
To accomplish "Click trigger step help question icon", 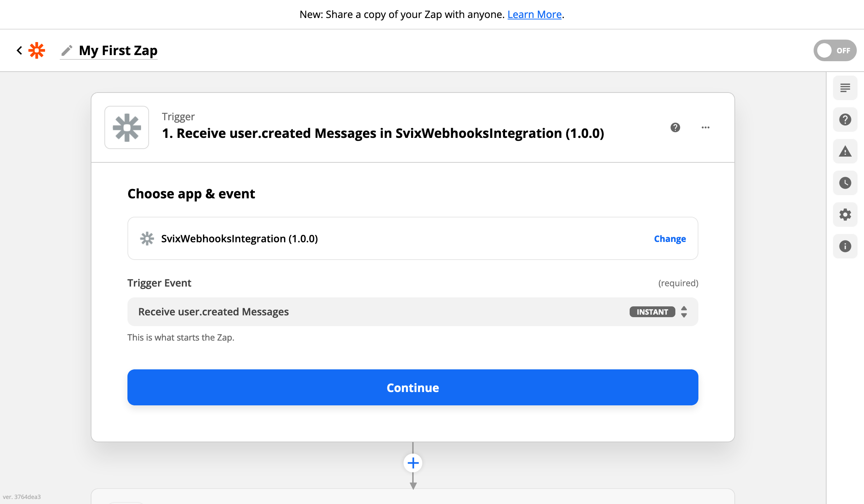I will (675, 127).
